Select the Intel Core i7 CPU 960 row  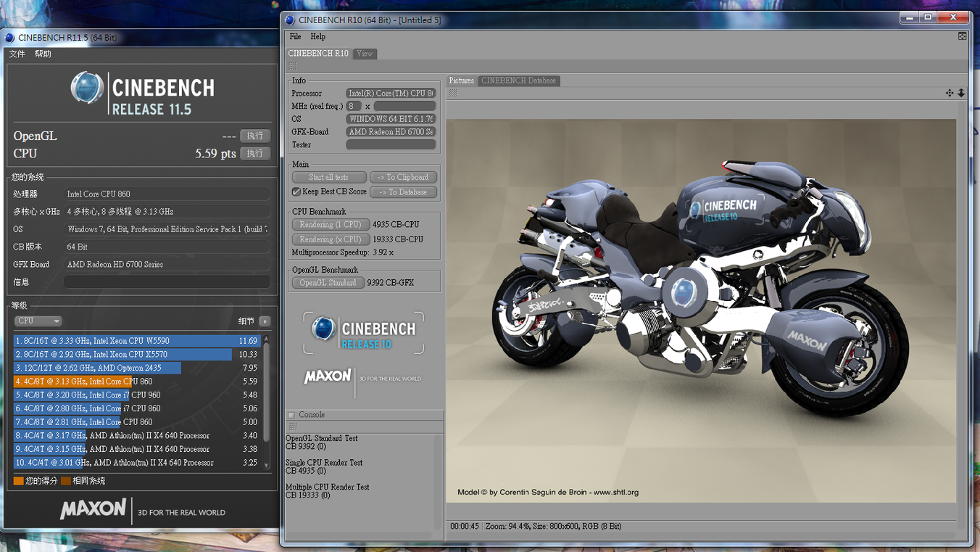coord(137,395)
